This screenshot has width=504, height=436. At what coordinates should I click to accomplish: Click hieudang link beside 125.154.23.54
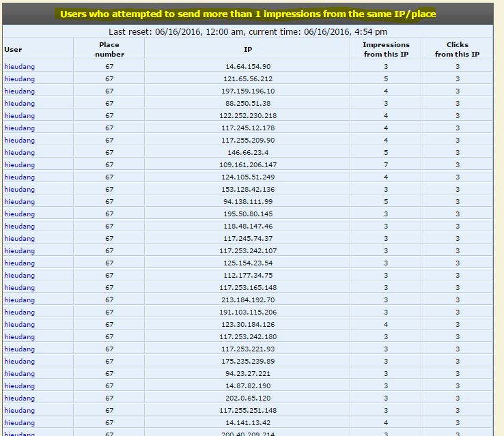[x=19, y=263]
